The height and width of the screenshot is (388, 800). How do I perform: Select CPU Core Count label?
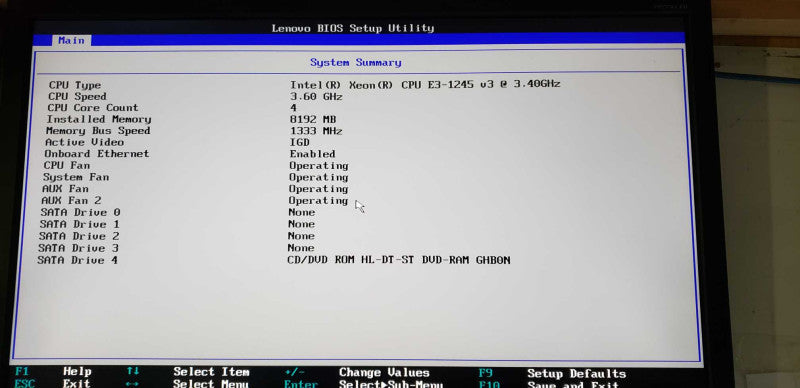coord(93,108)
